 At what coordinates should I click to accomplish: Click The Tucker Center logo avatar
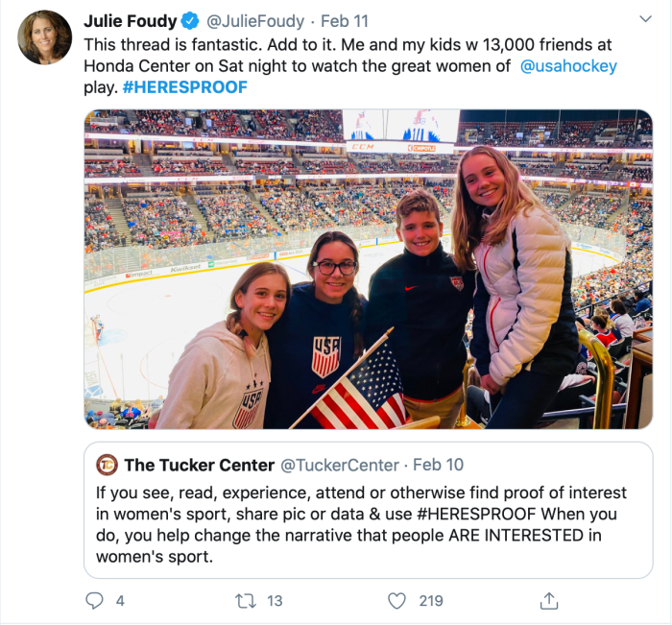click(108, 465)
